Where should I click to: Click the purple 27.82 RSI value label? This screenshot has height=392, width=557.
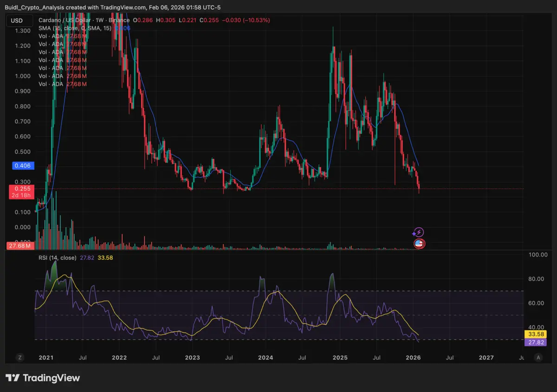(538, 342)
